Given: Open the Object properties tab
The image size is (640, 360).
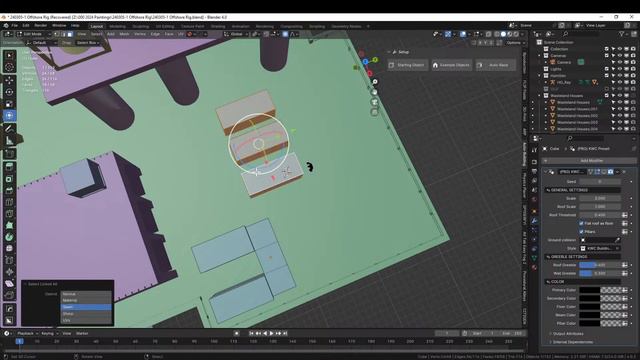Looking at the screenshot, I should 534,211.
